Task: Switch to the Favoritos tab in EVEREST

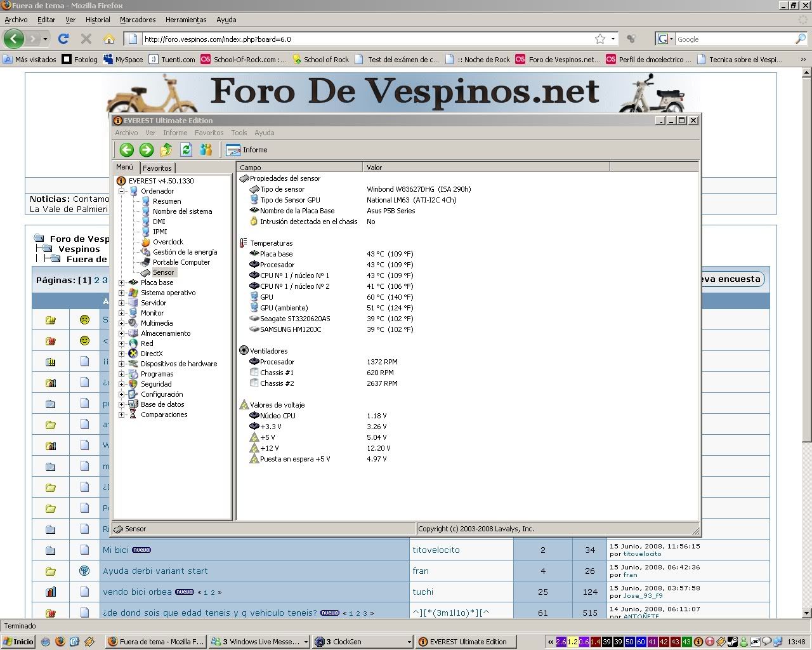Action: coord(157,168)
